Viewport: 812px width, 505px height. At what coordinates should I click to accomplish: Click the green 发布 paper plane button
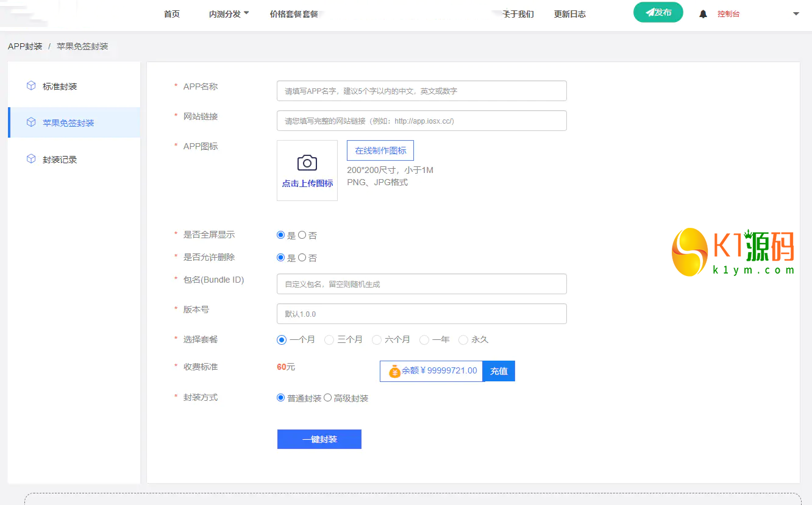(658, 12)
